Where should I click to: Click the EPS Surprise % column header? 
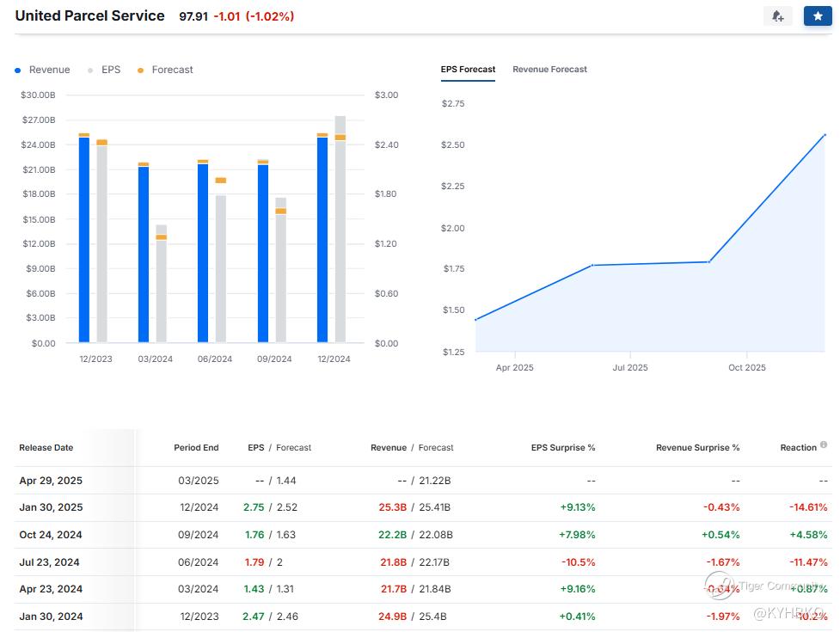tap(563, 448)
